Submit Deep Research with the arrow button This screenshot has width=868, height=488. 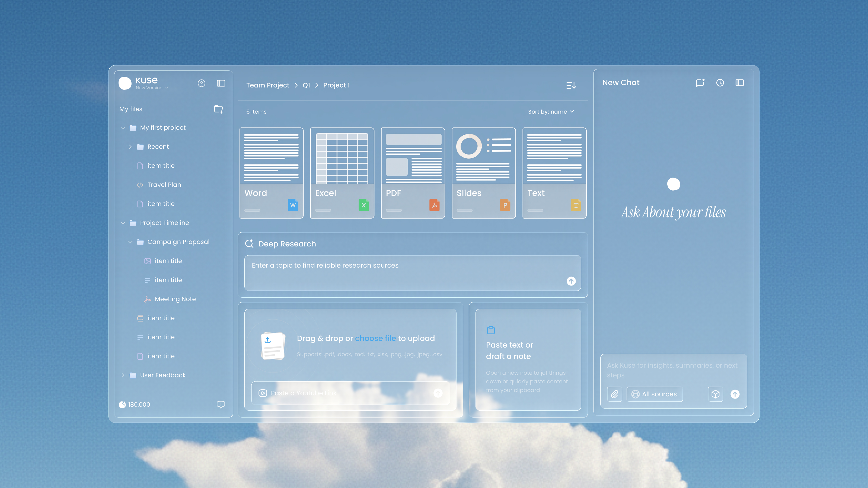(571, 281)
